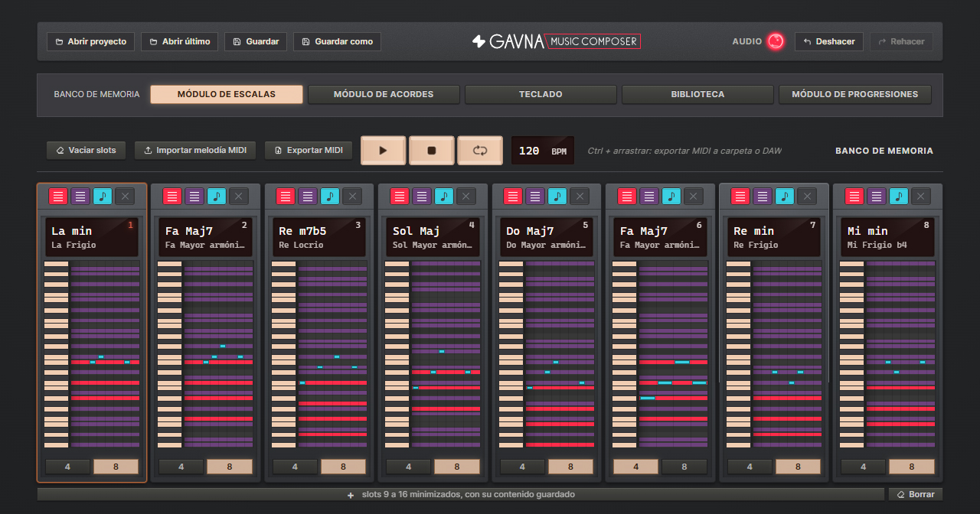980x514 pixels.
Task: Click X icon on Re m7b5 slot
Action: click(352, 197)
